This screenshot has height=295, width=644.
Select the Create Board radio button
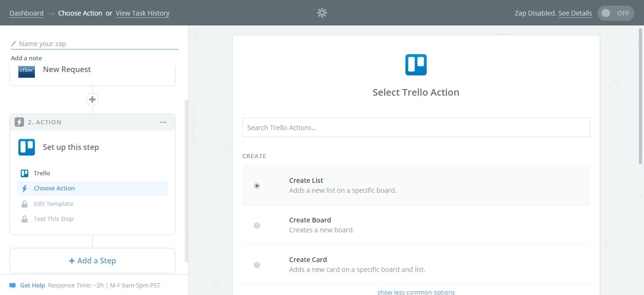(x=257, y=225)
